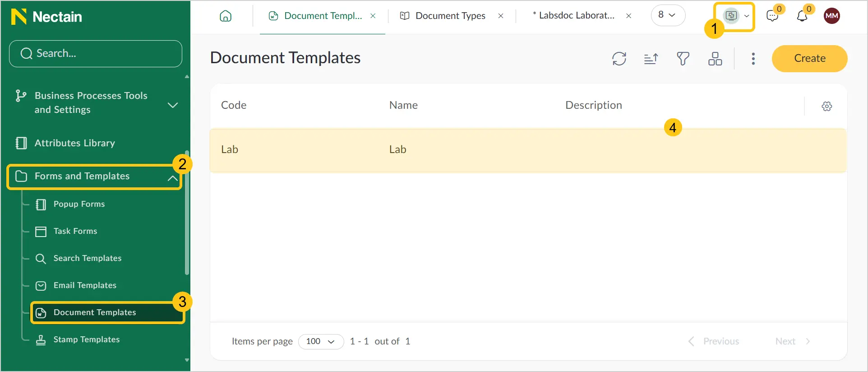Expand Business Processes Tools and Settings

click(x=172, y=105)
